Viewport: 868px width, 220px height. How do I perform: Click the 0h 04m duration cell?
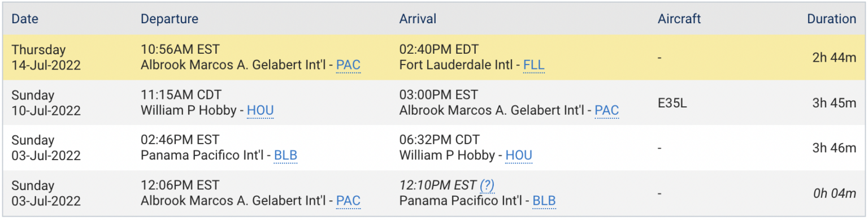click(x=835, y=193)
